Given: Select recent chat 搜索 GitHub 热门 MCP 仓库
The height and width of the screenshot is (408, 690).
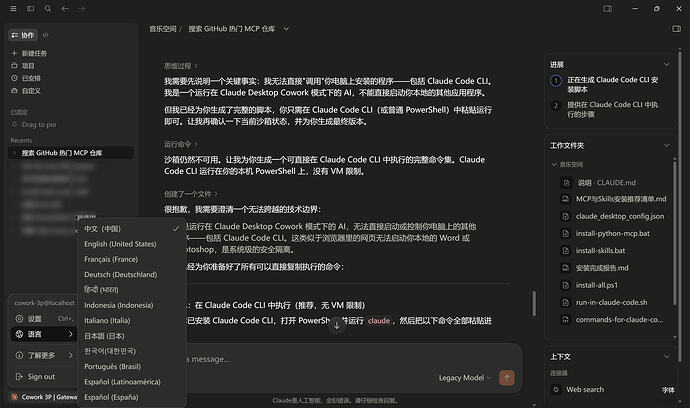Looking at the screenshot, I should (71, 153).
